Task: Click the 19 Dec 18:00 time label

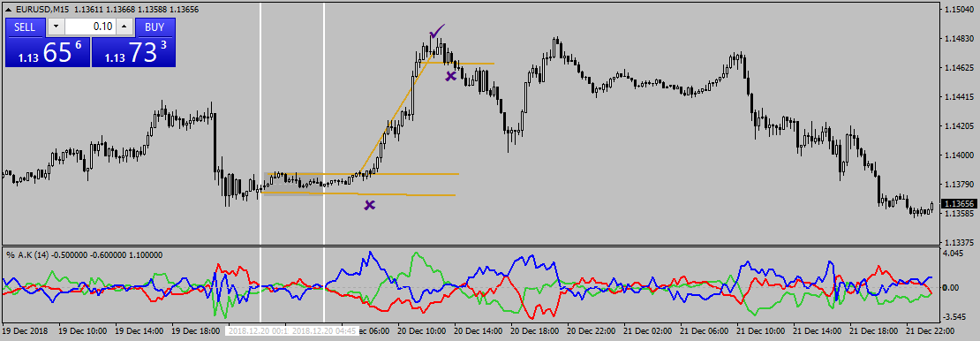Action: click(196, 330)
